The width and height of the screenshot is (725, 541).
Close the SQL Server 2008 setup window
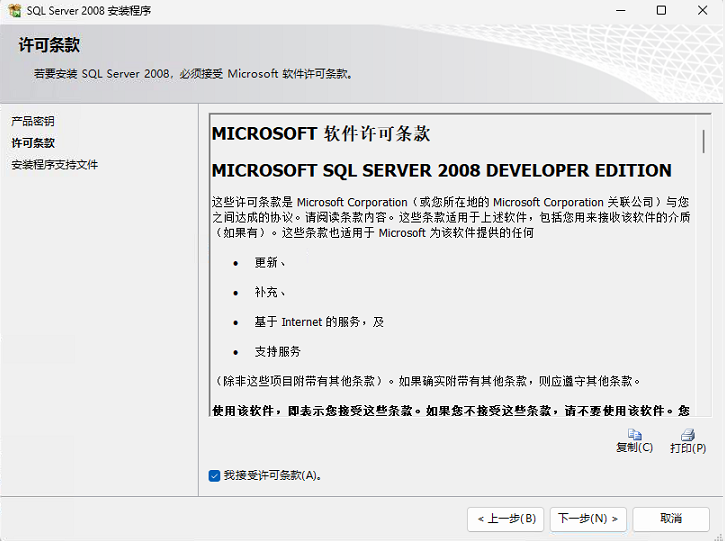tap(702, 11)
